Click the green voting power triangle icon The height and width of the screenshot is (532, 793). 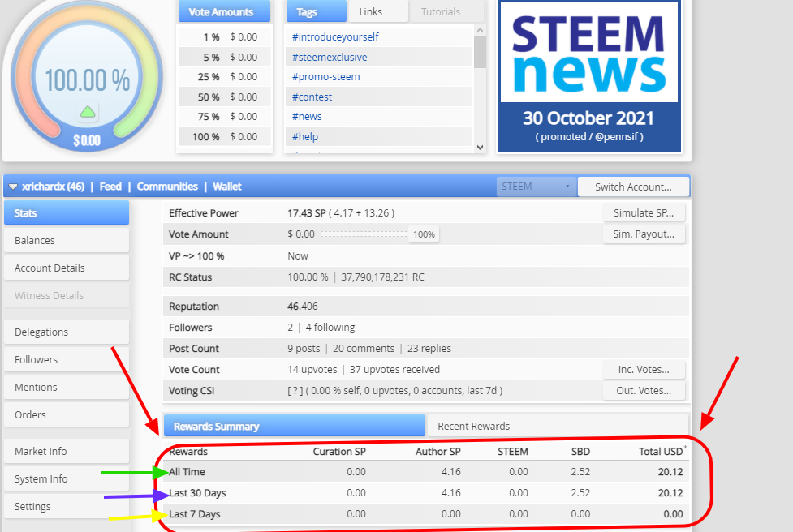coord(88,112)
